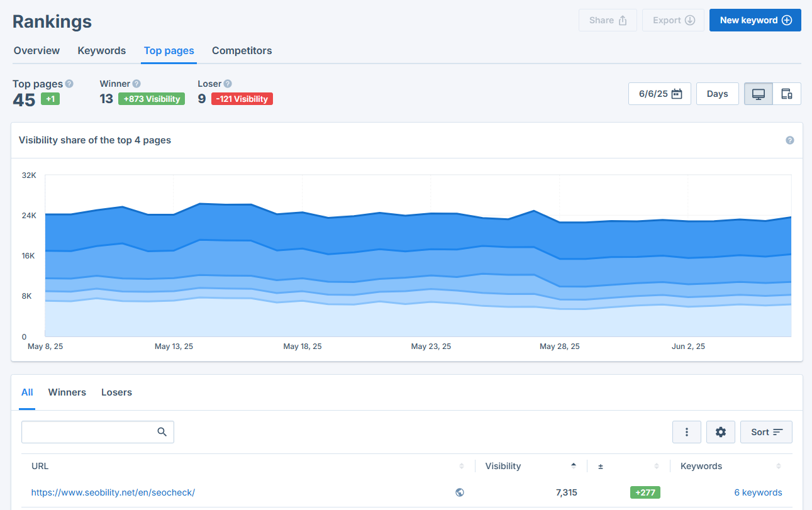Viewport: 812px width, 510px height.
Task: Click the New keyword button
Action: click(x=755, y=20)
